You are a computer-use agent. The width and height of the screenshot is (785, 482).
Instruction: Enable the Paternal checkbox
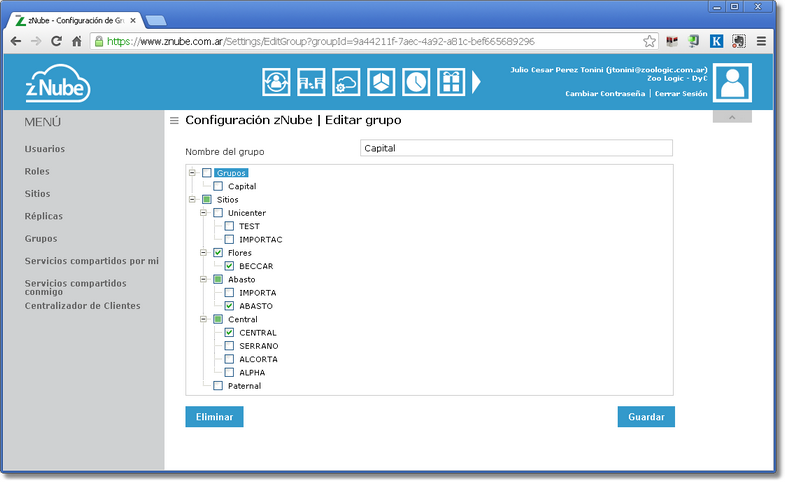[x=218, y=385]
